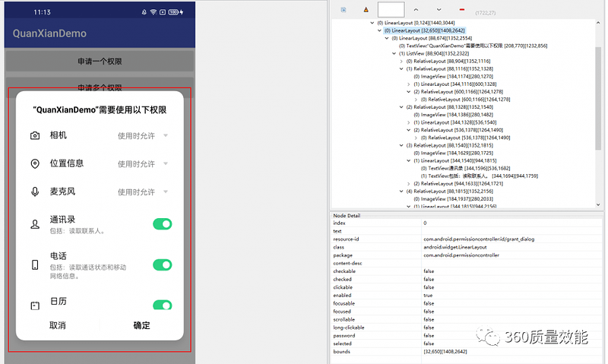Screen dimensions: 608x364
Task: Click the tree scrollbar down arrow
Action: pyautogui.click(x=598, y=204)
